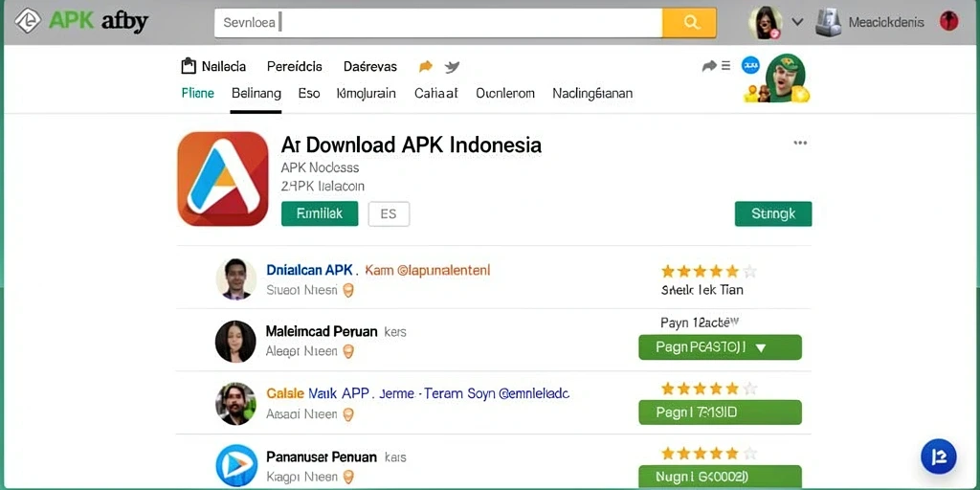Click the green Pagn I 7319ID button
This screenshot has height=490, width=980.
[x=720, y=412]
